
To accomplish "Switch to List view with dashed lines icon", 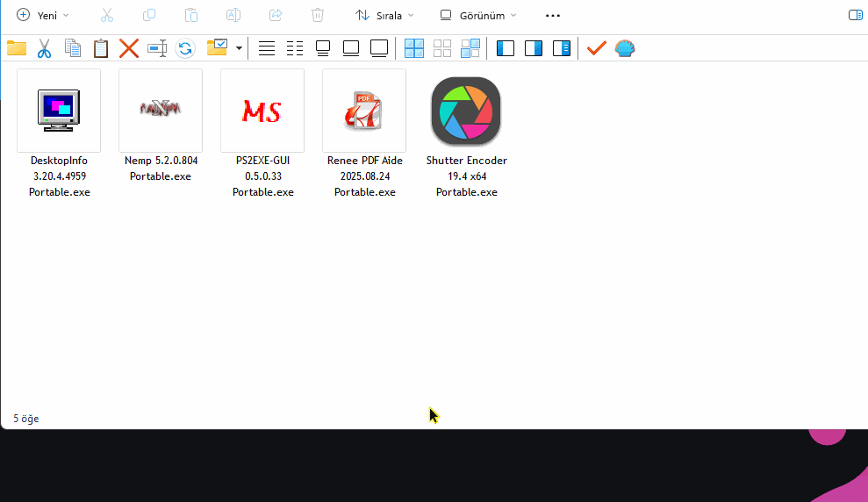I will coord(295,48).
